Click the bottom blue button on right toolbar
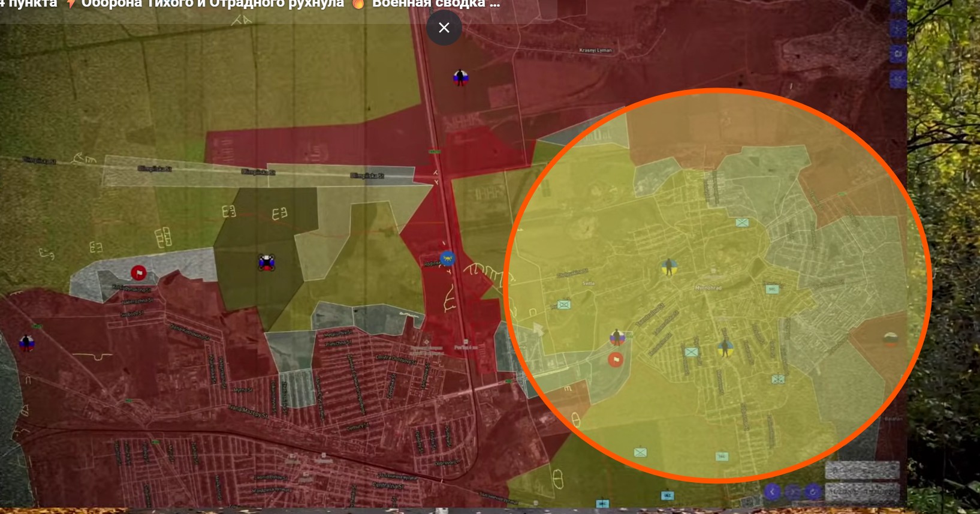Viewport: 980px width, 514px height. [898, 79]
